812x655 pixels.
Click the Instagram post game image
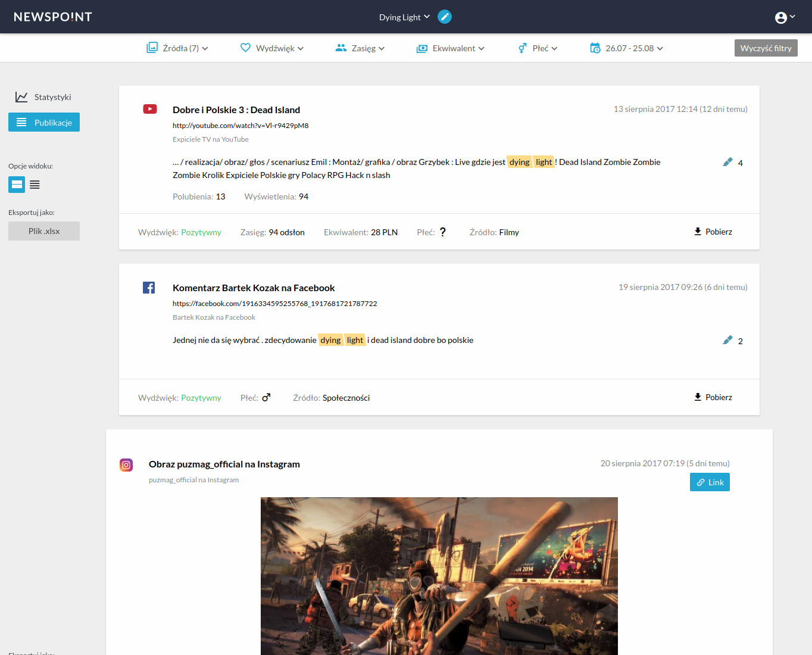pyautogui.click(x=439, y=575)
